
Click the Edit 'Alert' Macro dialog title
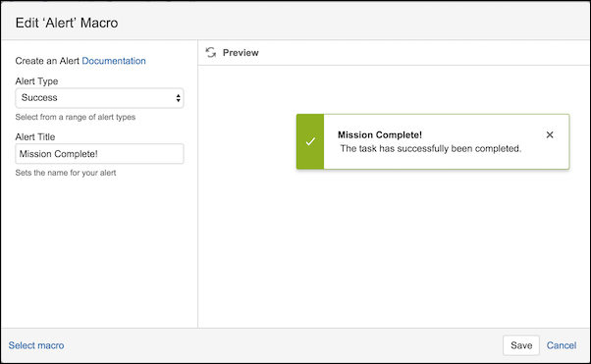point(67,23)
